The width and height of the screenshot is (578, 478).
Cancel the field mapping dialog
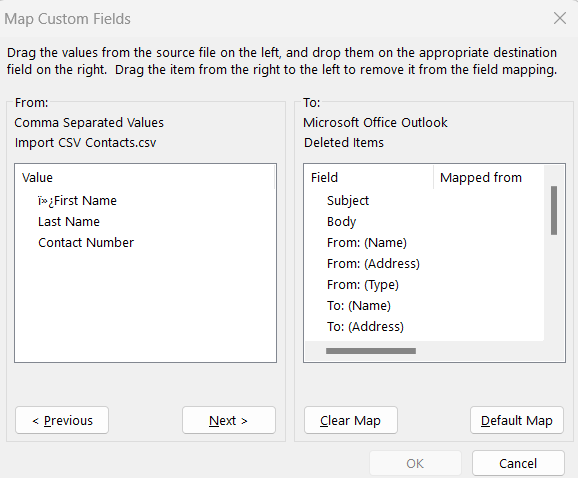518,463
